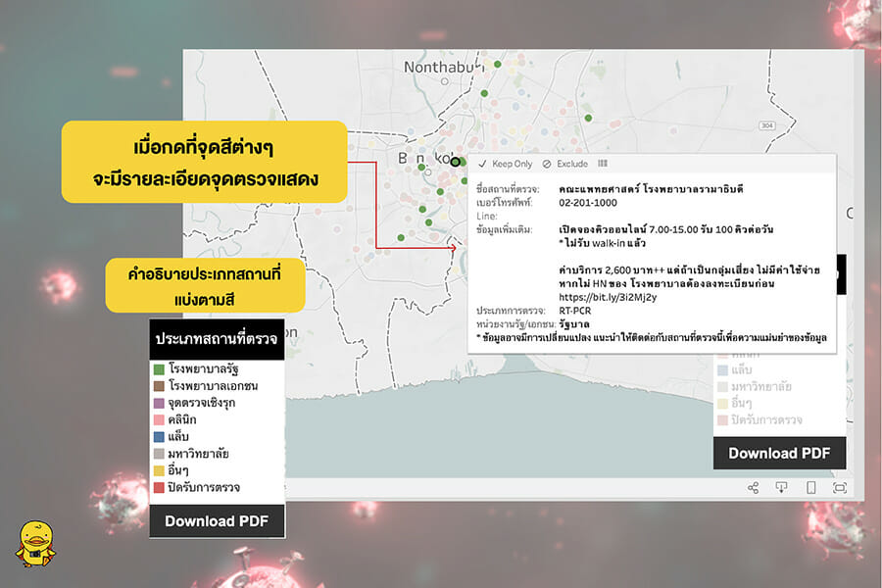The height and width of the screenshot is (588, 882).
Task: Click the Exclude circle icon in tooltip
Action: (547, 164)
